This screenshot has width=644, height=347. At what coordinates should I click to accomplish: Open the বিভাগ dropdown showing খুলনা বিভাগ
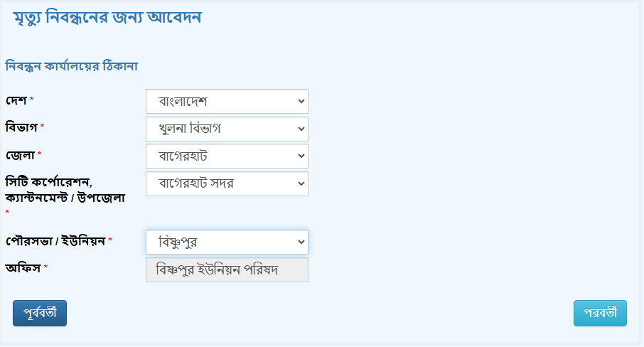[227, 129]
